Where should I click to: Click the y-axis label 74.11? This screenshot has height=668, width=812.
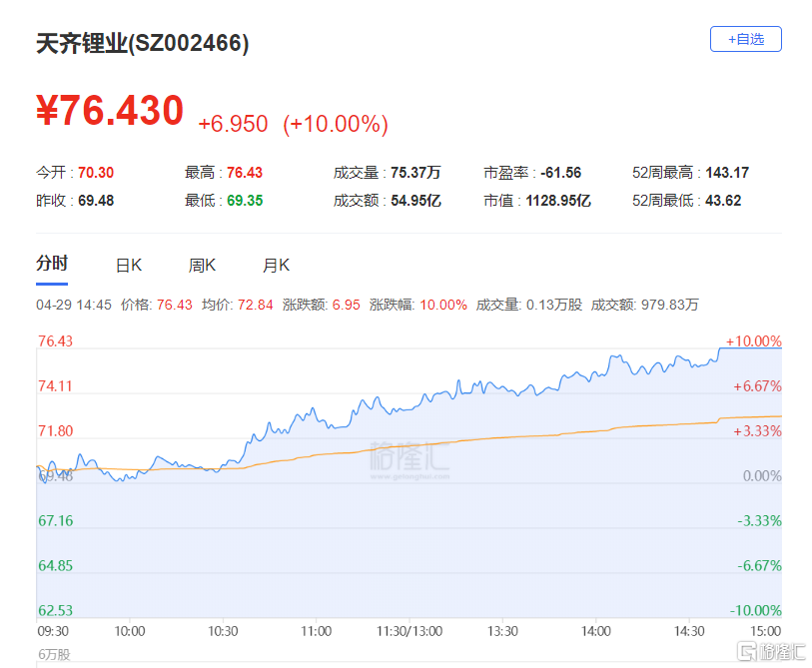tap(55, 386)
